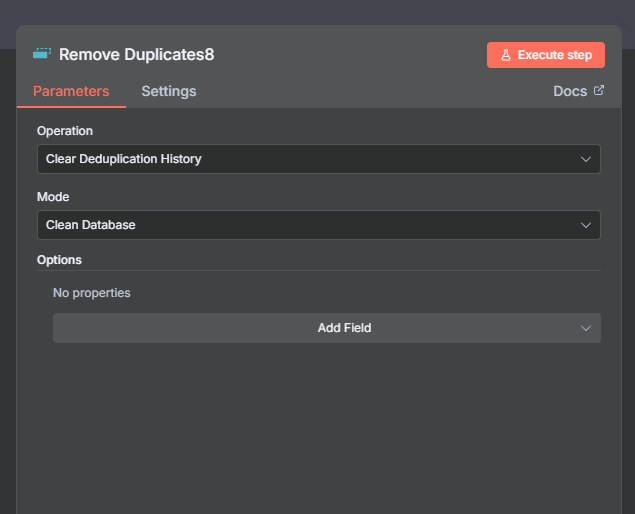
Task: Click the chevron arrow on Add Field
Action: (x=586, y=328)
